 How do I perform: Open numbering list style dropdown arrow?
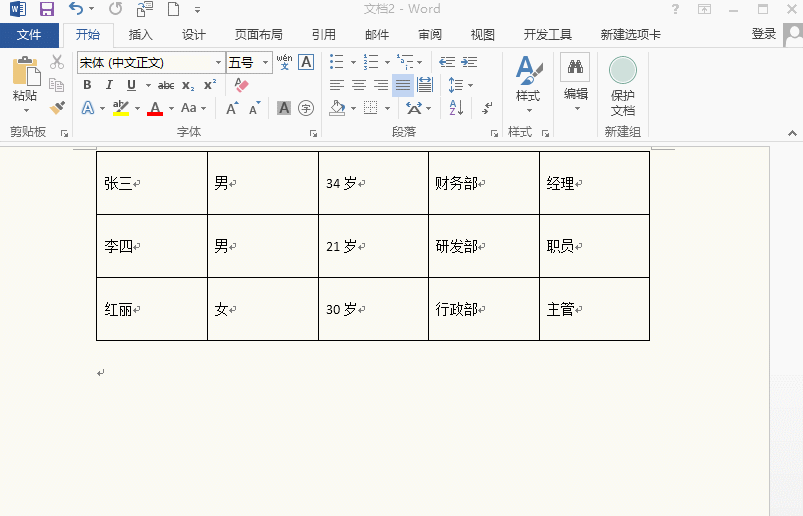(387, 62)
